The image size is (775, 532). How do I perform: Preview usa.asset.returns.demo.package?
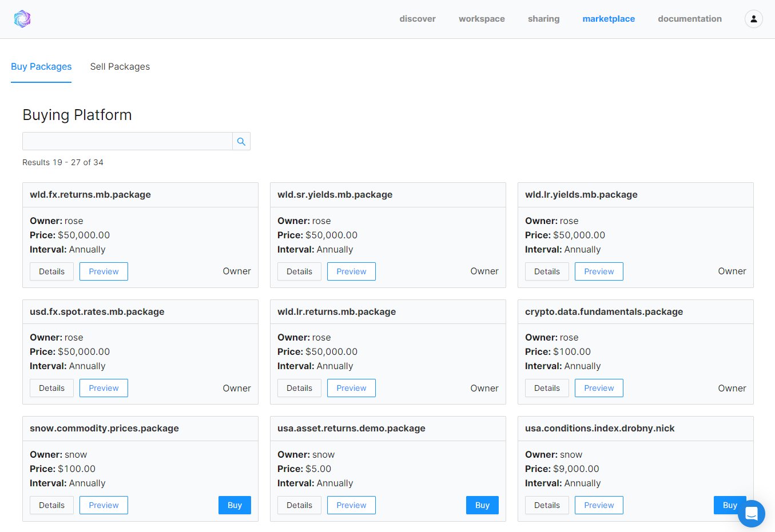click(351, 505)
